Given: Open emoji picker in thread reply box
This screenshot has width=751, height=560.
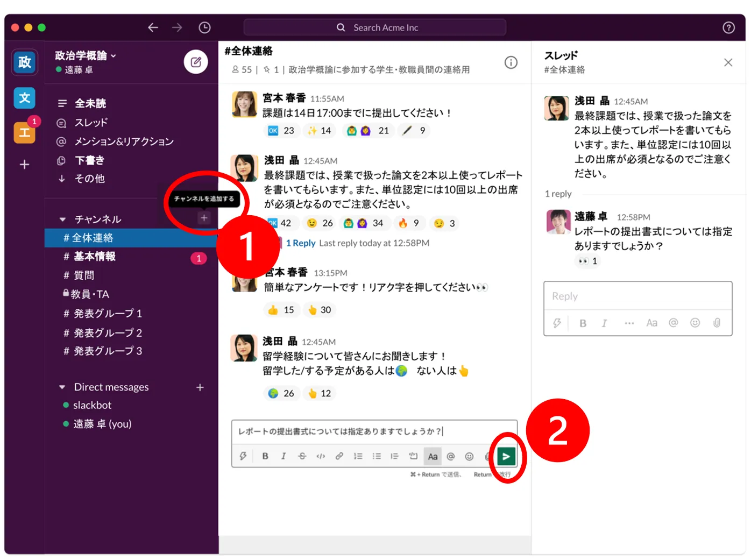Looking at the screenshot, I should pyautogui.click(x=695, y=323).
